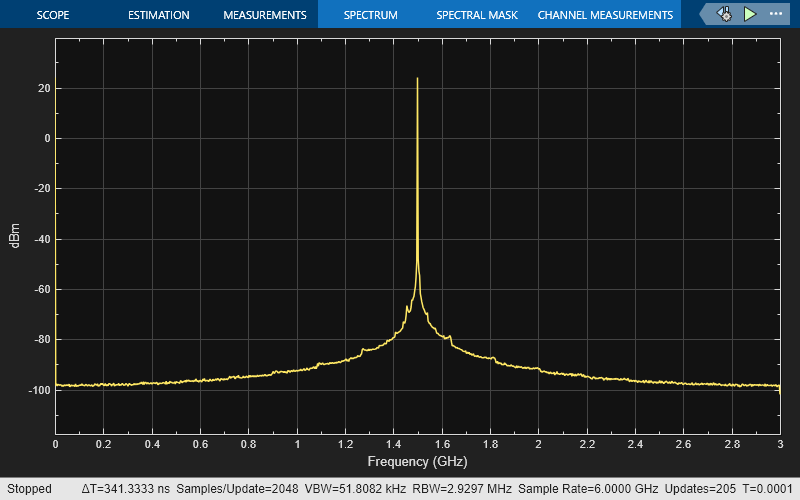Switch to the ESTIMATION tab
800x500 pixels.
coord(159,15)
